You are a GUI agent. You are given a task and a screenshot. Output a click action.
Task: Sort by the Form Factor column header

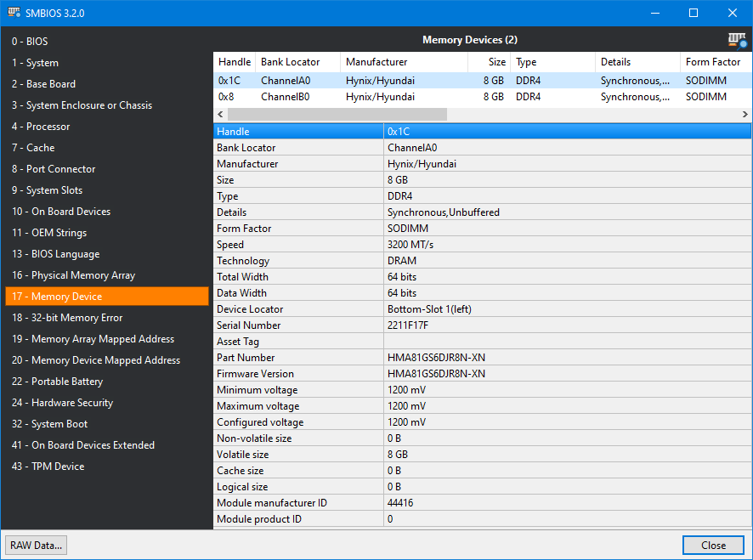click(x=716, y=62)
